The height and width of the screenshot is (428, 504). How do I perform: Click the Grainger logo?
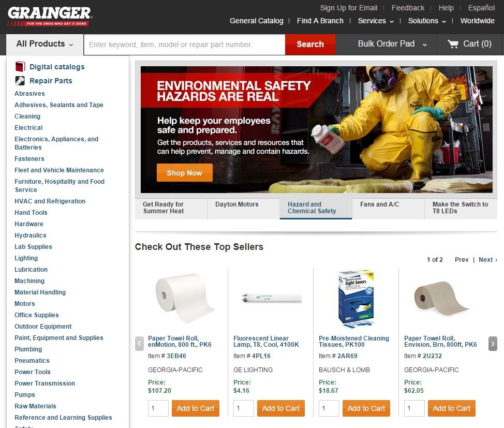coord(50,17)
